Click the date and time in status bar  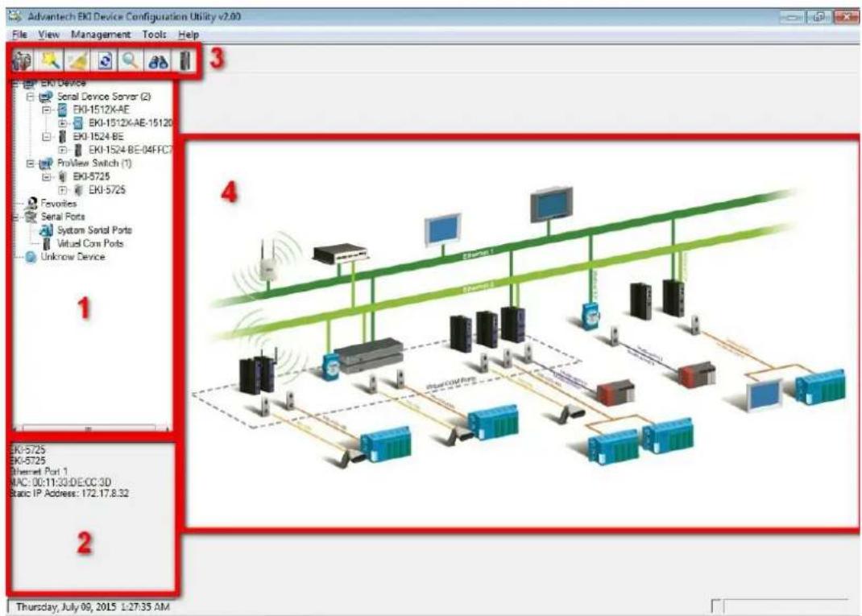click(x=93, y=607)
